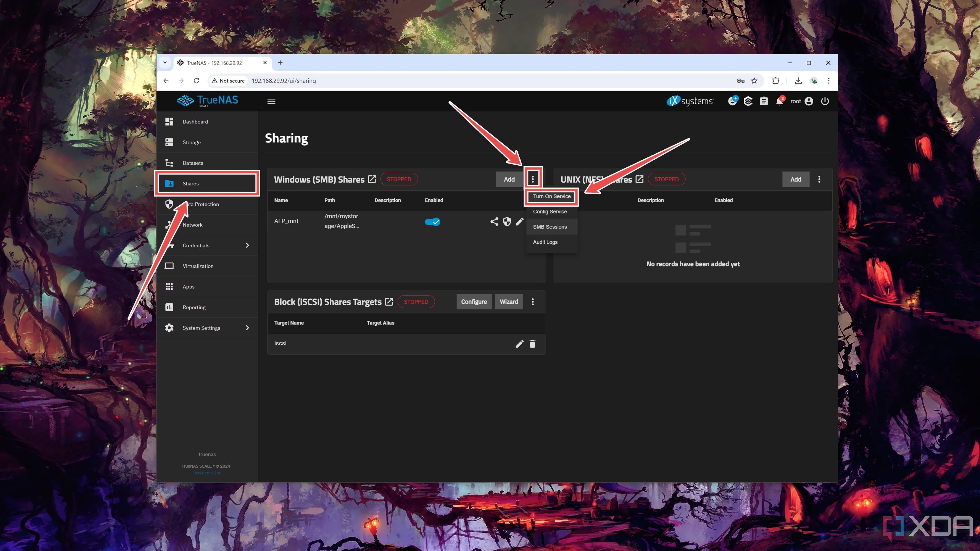Click the Shares icon in the sidebar

click(x=169, y=183)
